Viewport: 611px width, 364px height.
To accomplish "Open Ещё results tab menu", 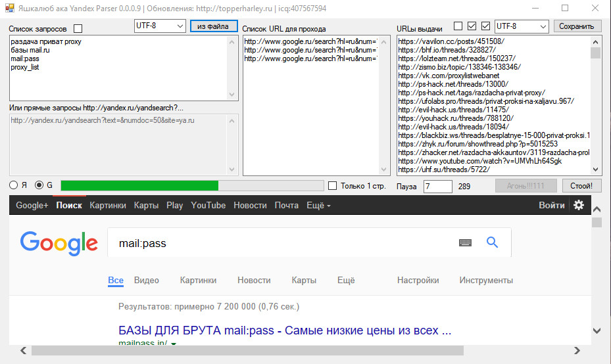I will coord(346,280).
